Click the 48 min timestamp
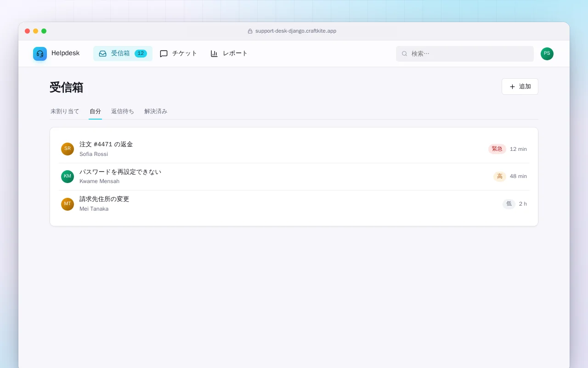The width and height of the screenshot is (588, 368). coord(518,177)
